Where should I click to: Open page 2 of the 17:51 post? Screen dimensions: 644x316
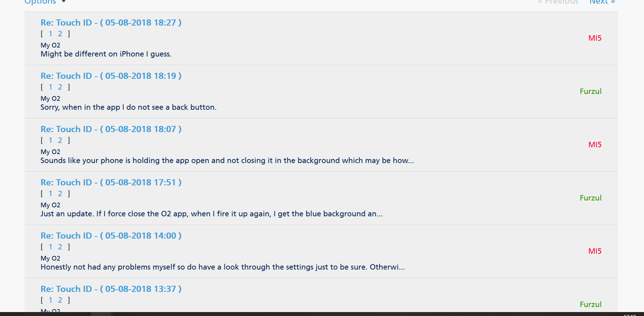pyautogui.click(x=60, y=194)
